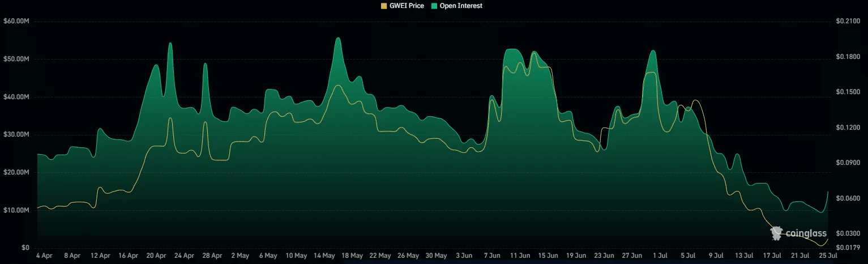This screenshot has height=264, width=868.
Task: Click the 16 Apr date label
Action: tap(129, 256)
